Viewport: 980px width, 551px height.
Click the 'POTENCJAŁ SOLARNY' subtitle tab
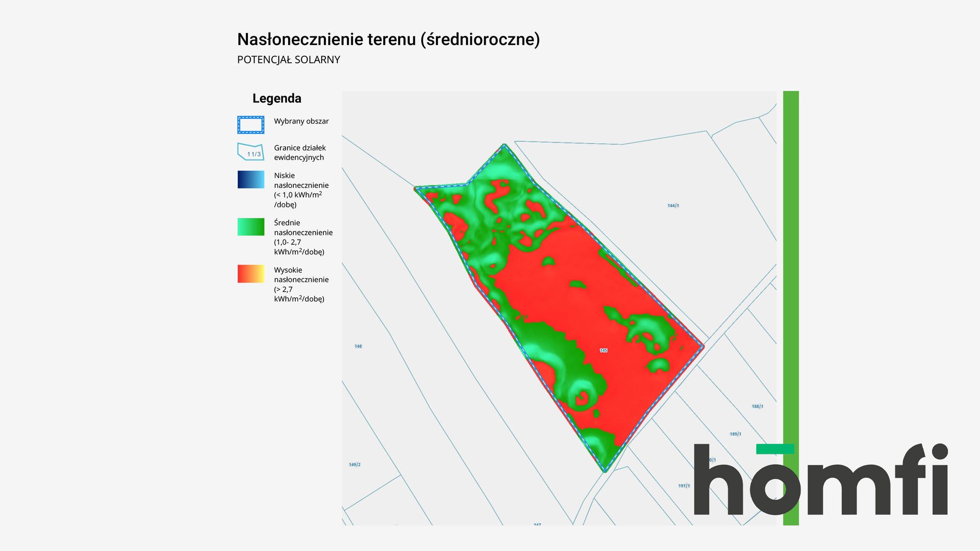[x=289, y=60]
